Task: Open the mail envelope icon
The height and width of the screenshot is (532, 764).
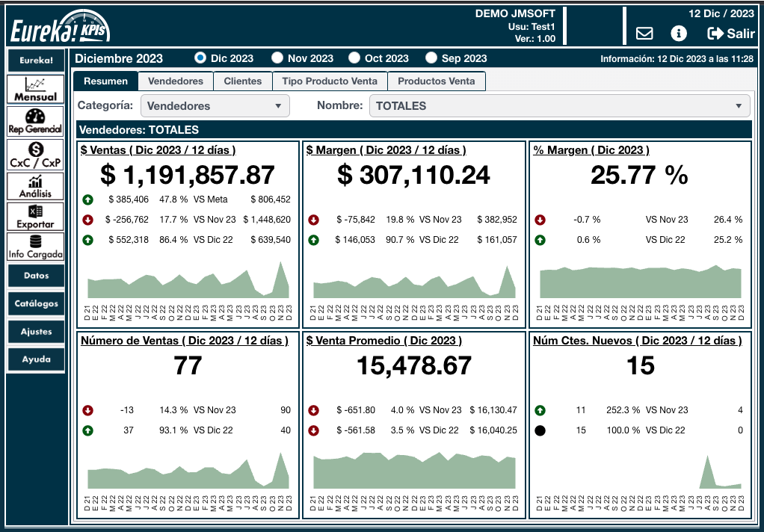Action: pos(644,34)
